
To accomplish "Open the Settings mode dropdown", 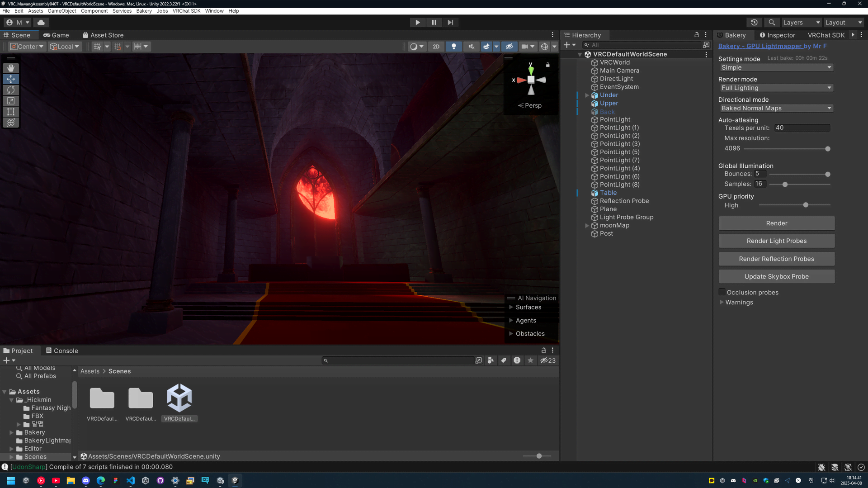I will click(776, 67).
